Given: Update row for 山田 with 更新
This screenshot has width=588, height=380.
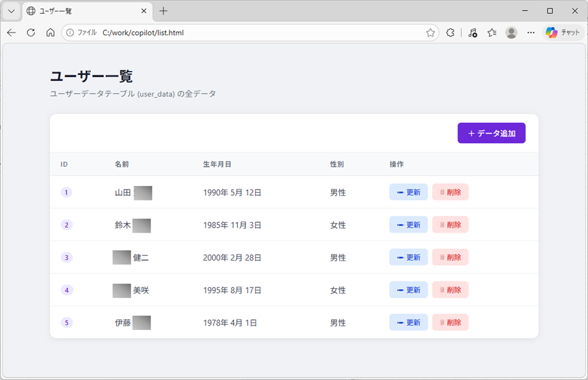Looking at the screenshot, I should coord(408,192).
